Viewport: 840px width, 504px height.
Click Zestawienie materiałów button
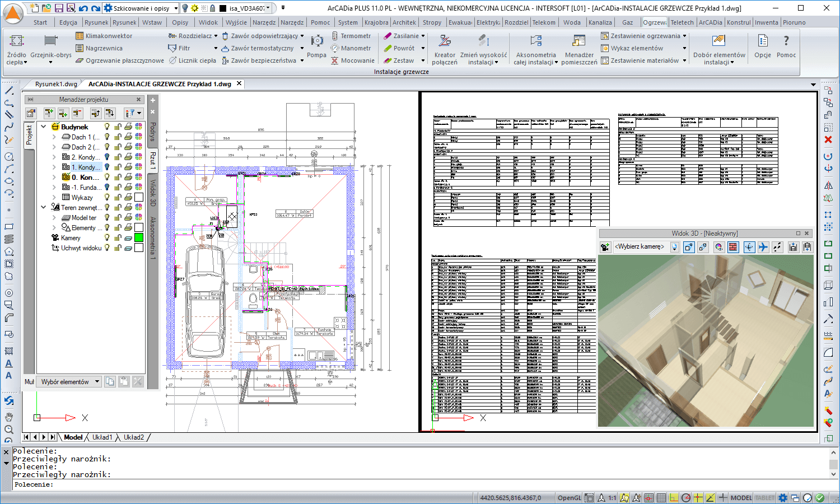point(640,60)
